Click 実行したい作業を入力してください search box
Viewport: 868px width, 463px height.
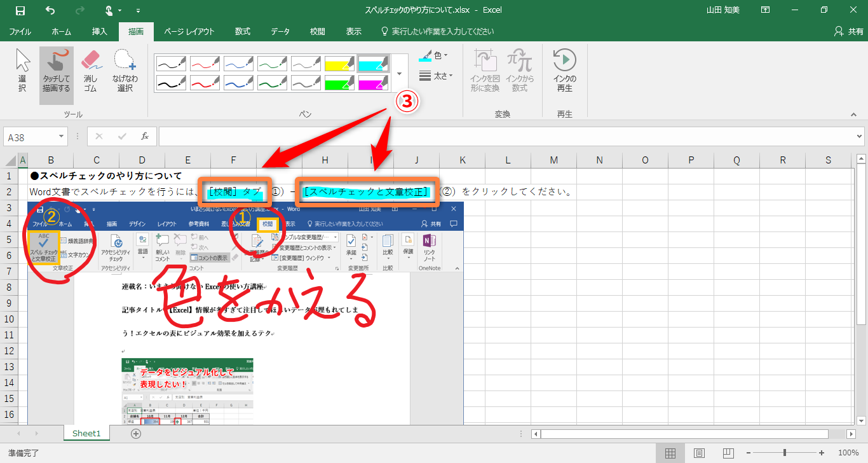point(437,31)
